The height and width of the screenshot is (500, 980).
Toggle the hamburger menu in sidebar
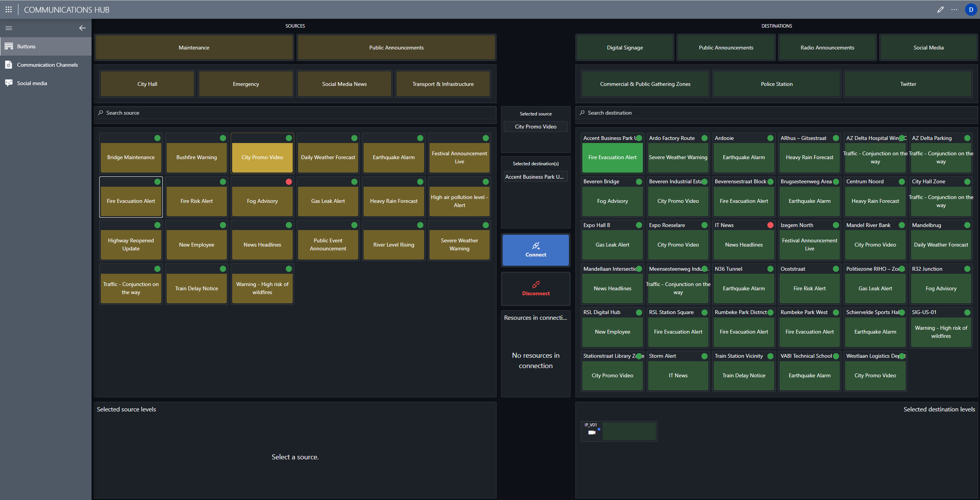point(9,28)
